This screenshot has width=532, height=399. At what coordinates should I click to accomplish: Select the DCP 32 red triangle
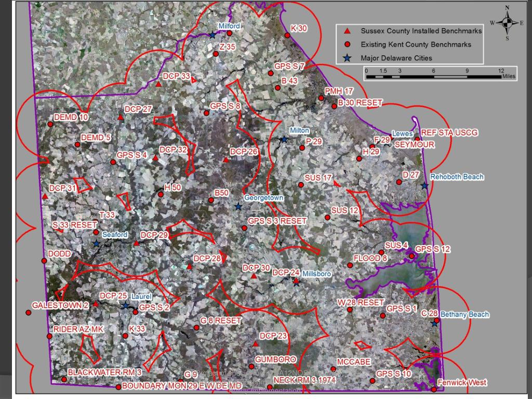point(155,158)
